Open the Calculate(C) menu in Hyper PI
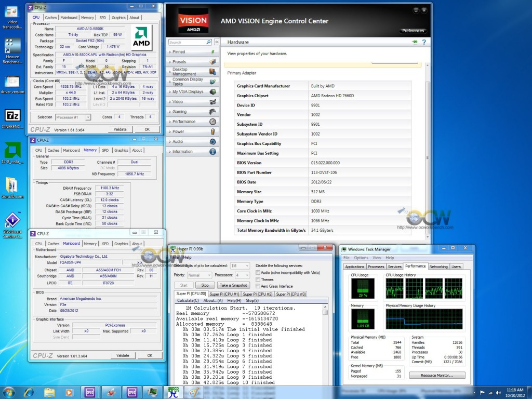Viewport: 532px width, 399px height. pos(188,301)
